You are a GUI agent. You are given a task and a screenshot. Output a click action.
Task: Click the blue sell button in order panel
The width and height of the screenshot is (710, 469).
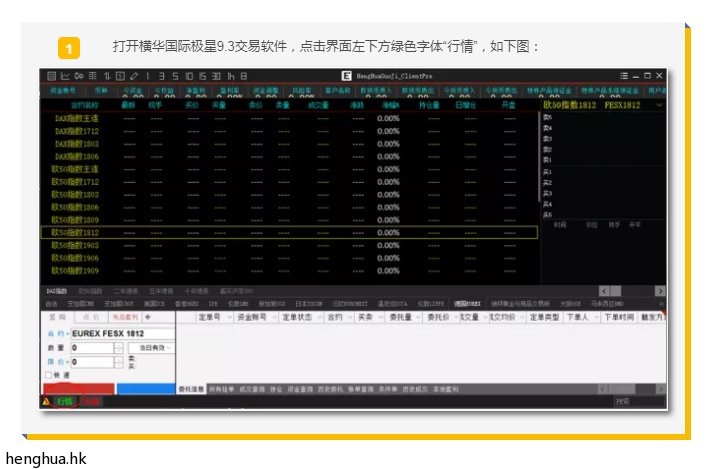(x=145, y=388)
